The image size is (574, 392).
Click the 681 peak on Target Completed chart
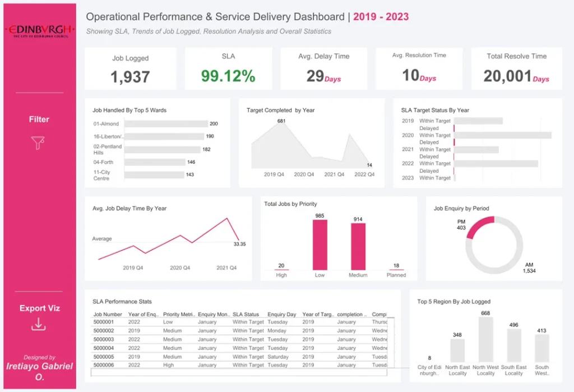coord(281,121)
